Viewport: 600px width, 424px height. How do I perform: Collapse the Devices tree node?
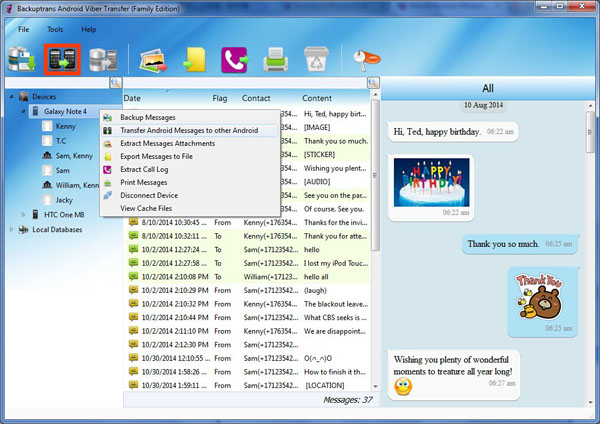13,97
